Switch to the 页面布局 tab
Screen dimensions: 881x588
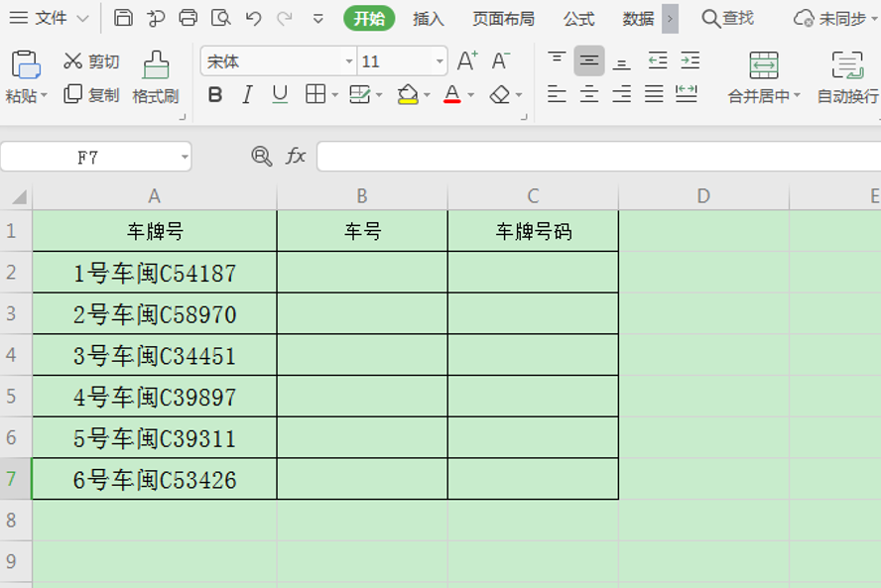pyautogui.click(x=503, y=19)
